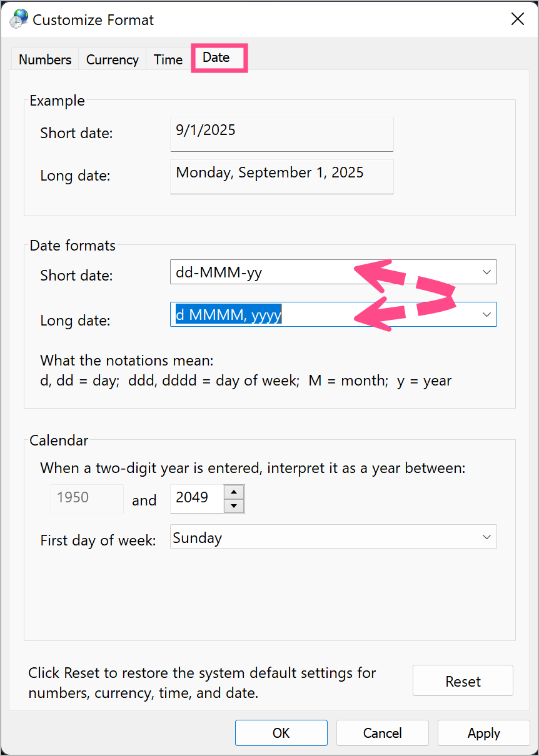Screen dimensions: 539x756
Task: Confirm changes with the OK button
Action: (281, 733)
